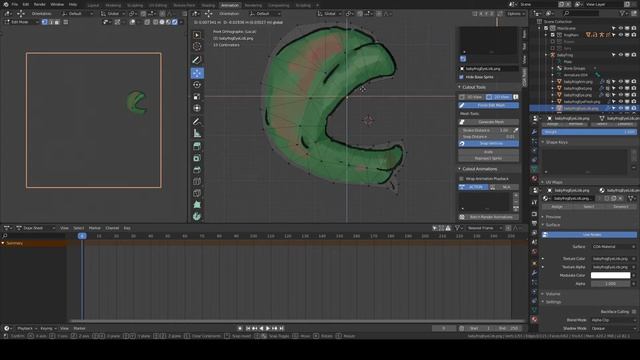This screenshot has width=640, height=360.
Task: Hide selected babyfrog png in viewport
Action: coord(620,108)
